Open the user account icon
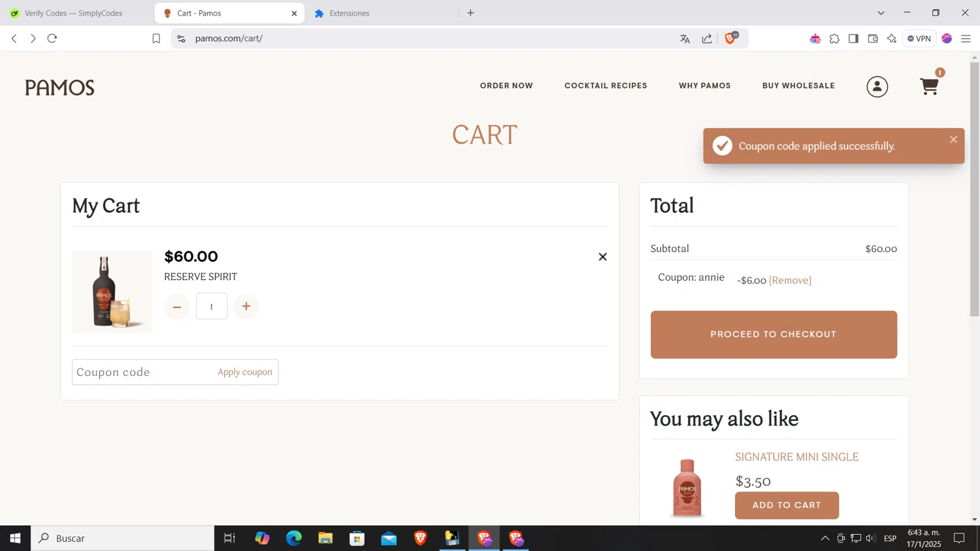 [877, 86]
